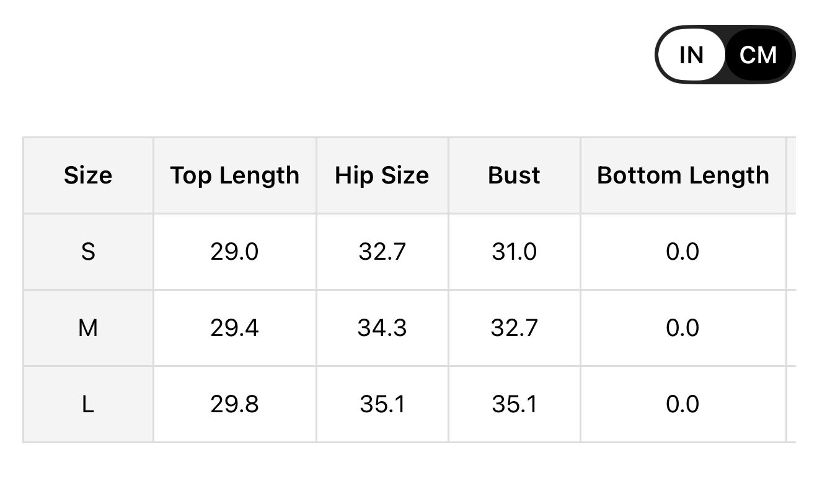This screenshot has height=504, width=817.
Task: Switch units to IN
Action: tap(691, 55)
